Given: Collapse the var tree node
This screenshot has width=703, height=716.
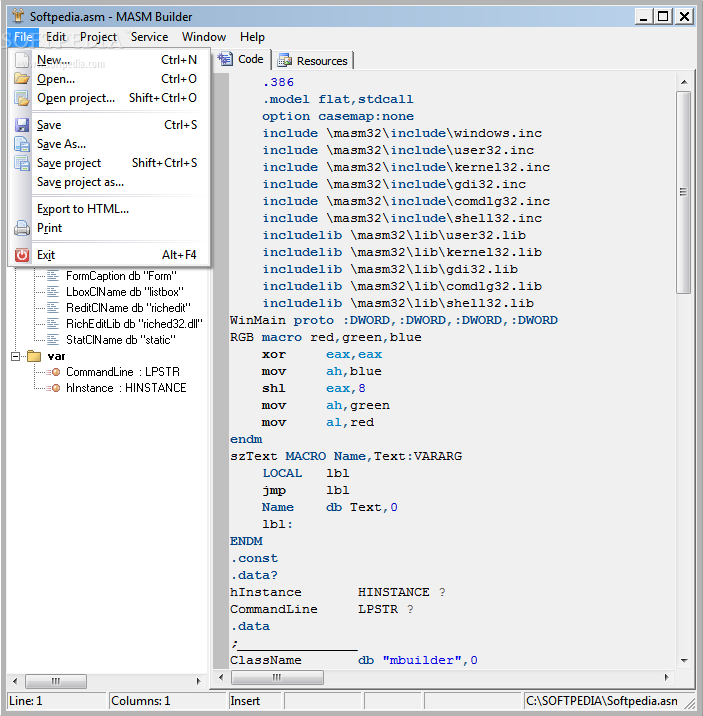Looking at the screenshot, I should (x=16, y=356).
